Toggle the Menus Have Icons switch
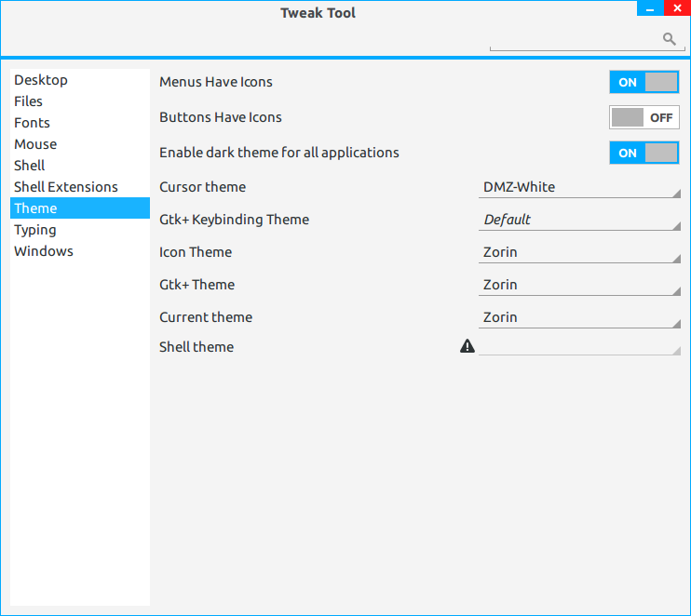This screenshot has width=691, height=616. (x=644, y=82)
